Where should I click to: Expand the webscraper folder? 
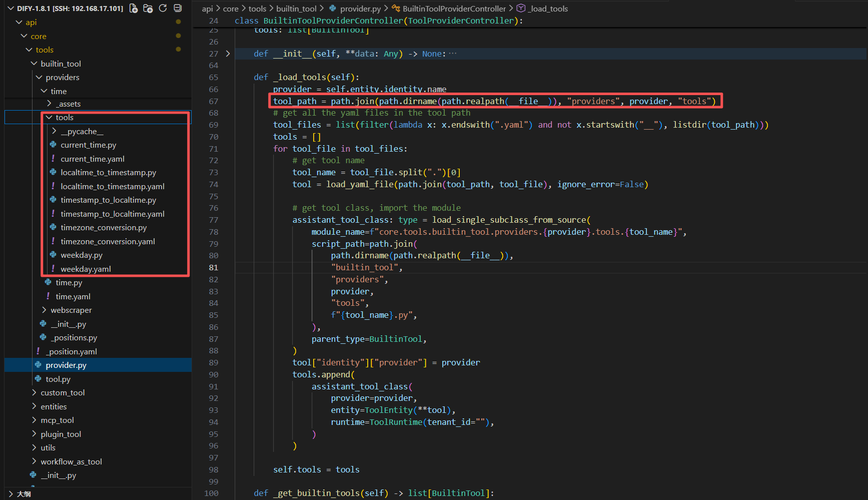[x=44, y=310]
